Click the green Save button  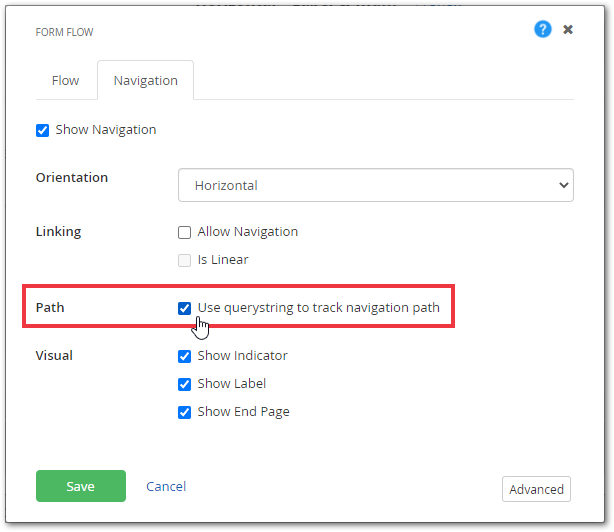pyautogui.click(x=81, y=486)
